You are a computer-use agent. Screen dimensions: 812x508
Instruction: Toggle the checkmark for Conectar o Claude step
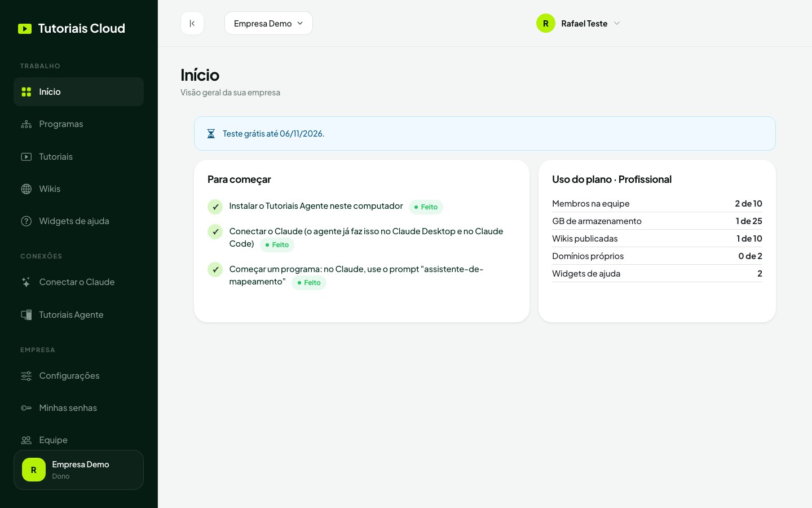point(215,232)
